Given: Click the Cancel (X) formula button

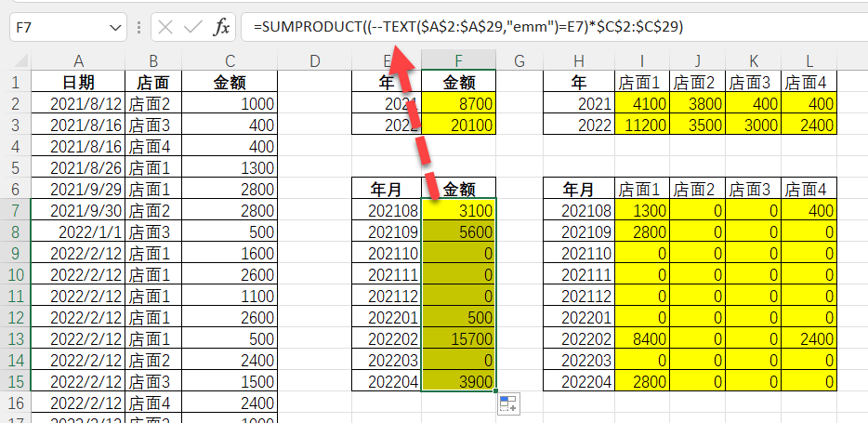Looking at the screenshot, I should [165, 27].
